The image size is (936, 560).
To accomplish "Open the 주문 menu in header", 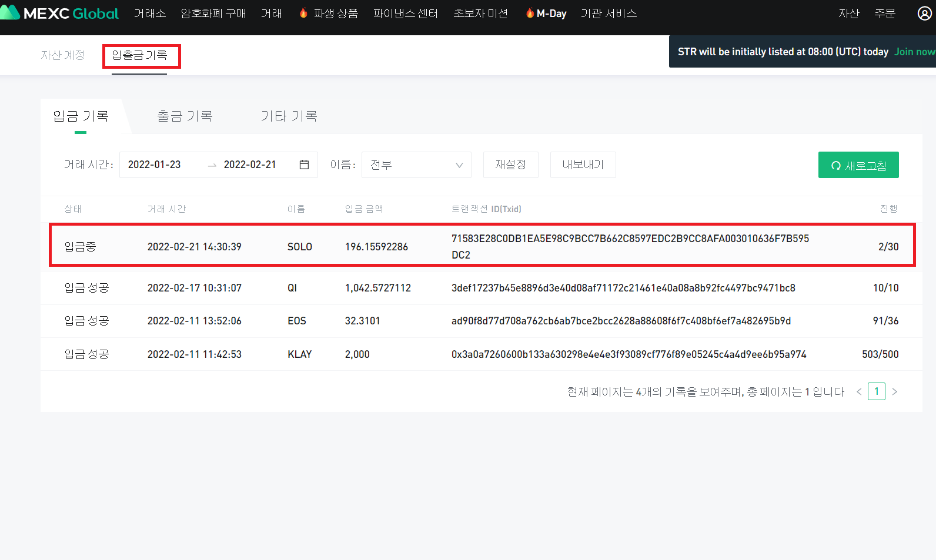I will coord(885,13).
